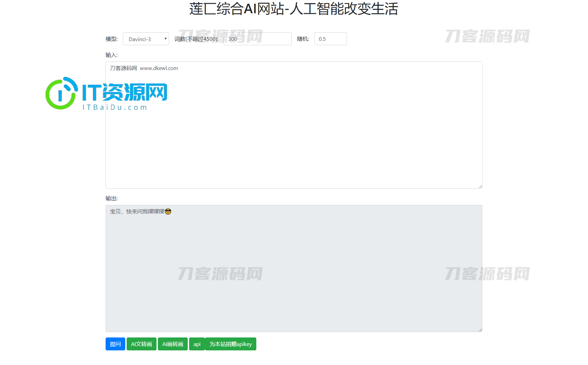
Task: Click the word count field showing 300
Action: pyautogui.click(x=257, y=39)
